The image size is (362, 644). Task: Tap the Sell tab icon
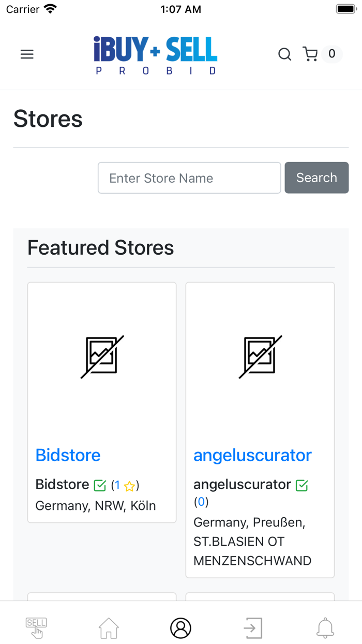pyautogui.click(x=36, y=628)
